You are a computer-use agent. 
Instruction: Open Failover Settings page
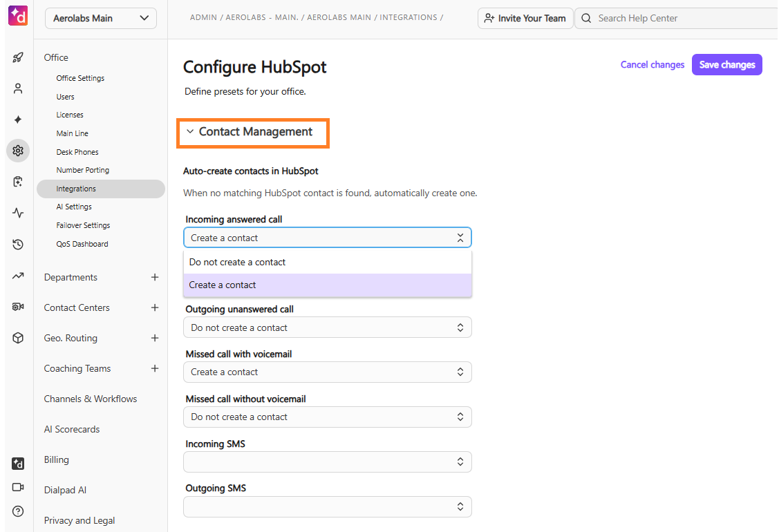point(84,225)
